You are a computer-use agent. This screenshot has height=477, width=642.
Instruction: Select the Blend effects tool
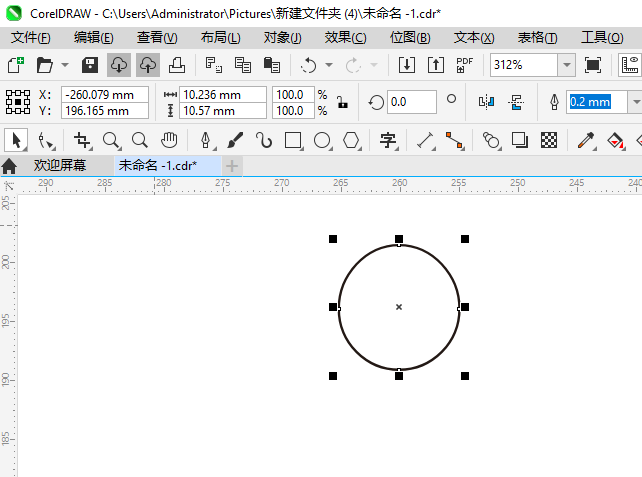[x=491, y=140]
